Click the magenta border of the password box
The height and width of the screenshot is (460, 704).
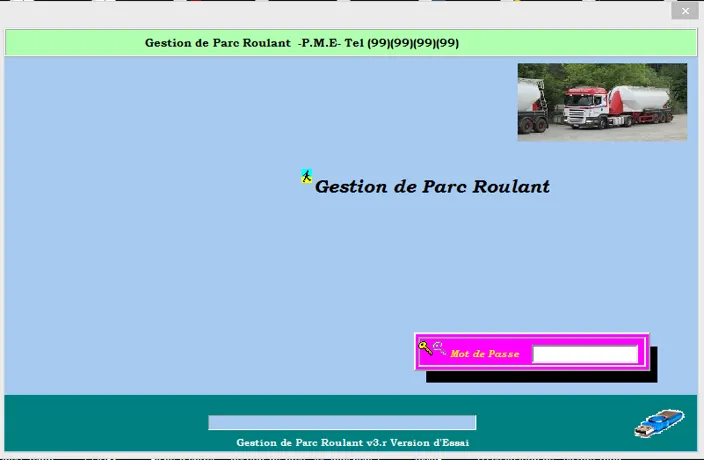point(531,336)
